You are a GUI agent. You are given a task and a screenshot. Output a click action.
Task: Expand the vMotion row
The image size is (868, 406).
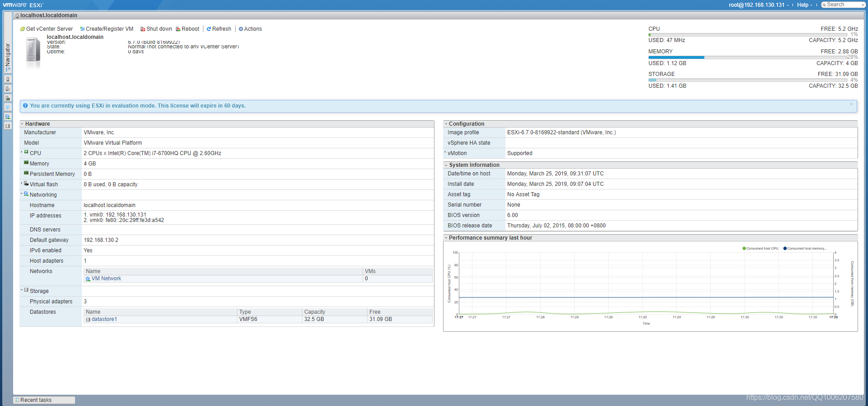[445, 153]
